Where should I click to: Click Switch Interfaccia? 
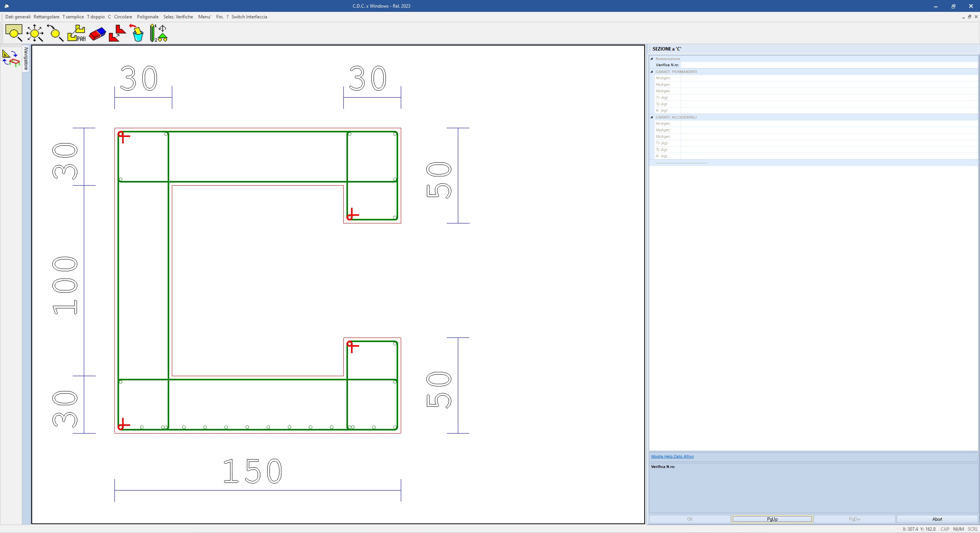249,17
